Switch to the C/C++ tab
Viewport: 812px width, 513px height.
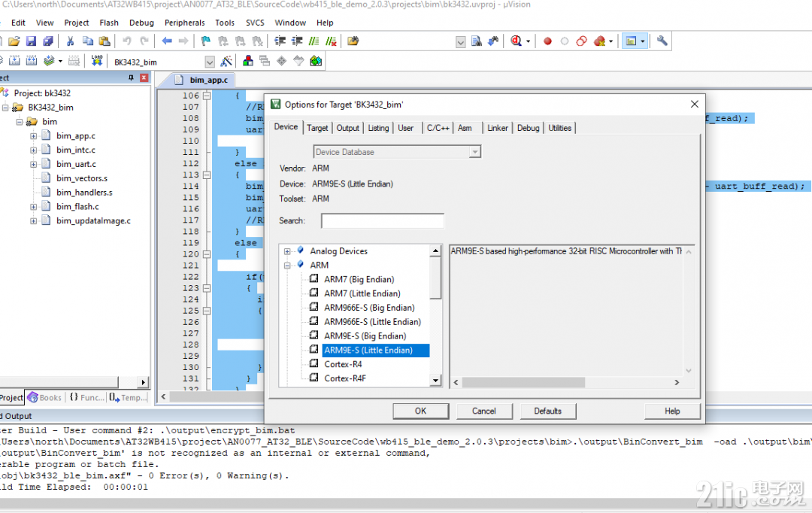tap(438, 128)
